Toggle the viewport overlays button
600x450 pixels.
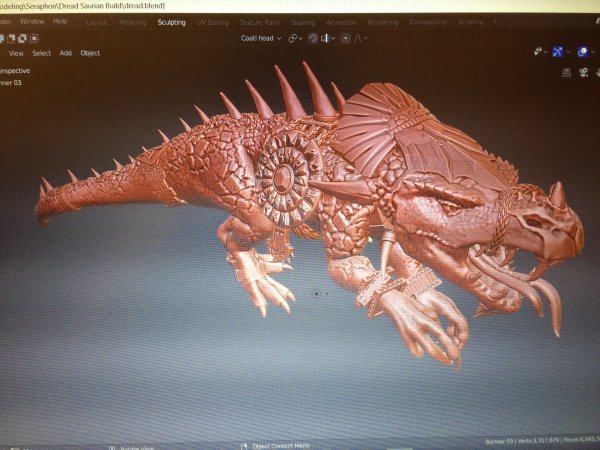(x=584, y=50)
